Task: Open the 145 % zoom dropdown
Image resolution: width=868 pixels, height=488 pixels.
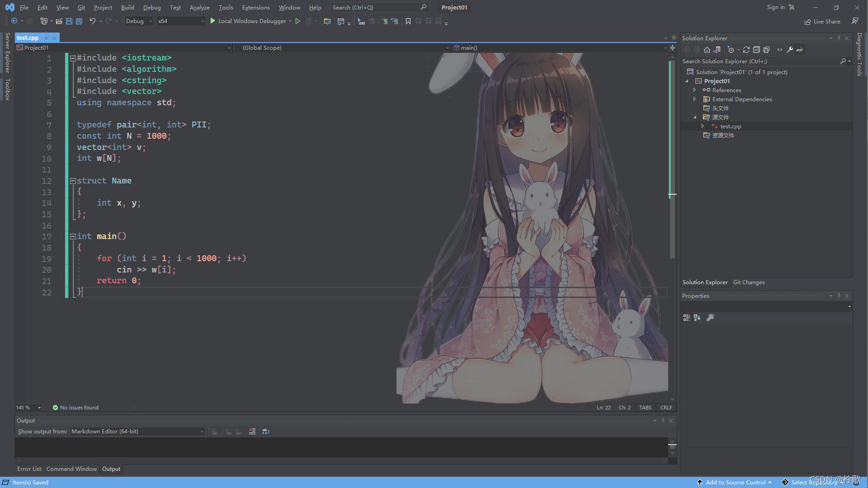Action: tap(28, 408)
